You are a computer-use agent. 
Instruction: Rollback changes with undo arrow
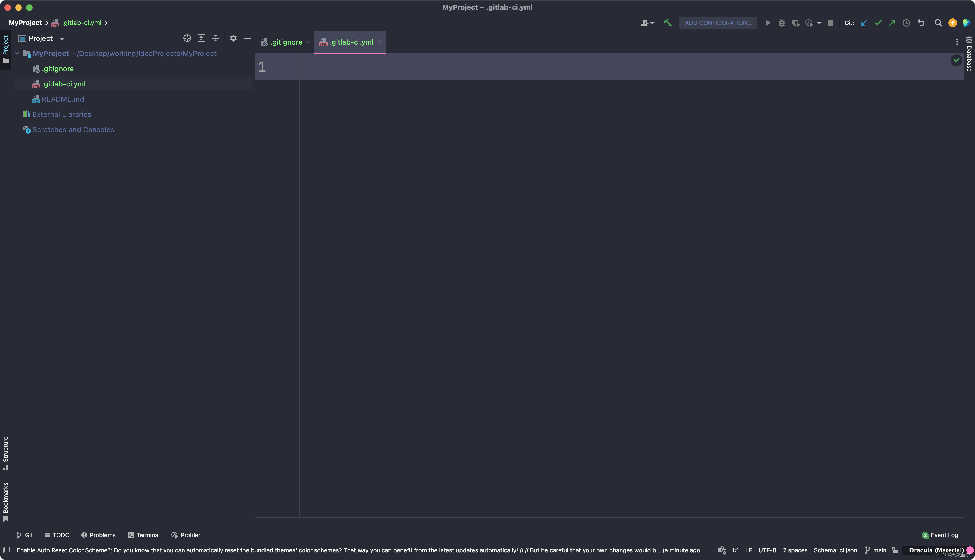[x=921, y=23]
